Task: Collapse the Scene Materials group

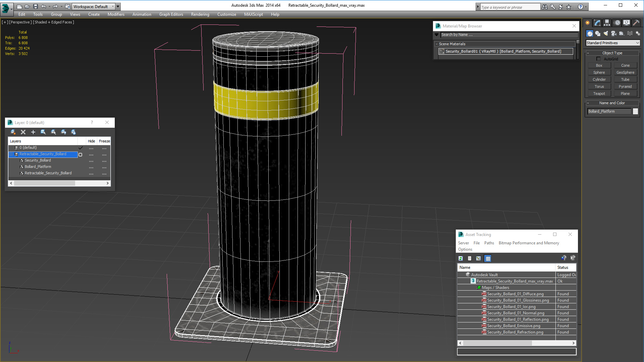Action: coord(436,44)
